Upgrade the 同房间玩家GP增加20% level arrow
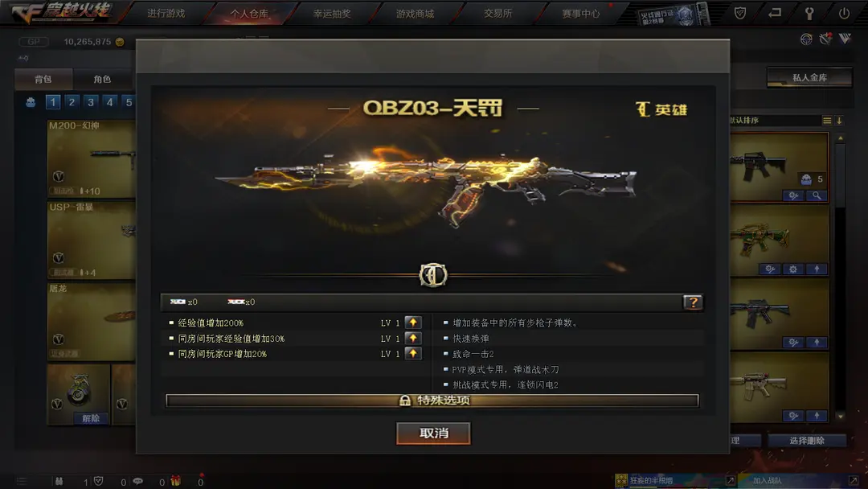The image size is (868, 489). (x=413, y=353)
